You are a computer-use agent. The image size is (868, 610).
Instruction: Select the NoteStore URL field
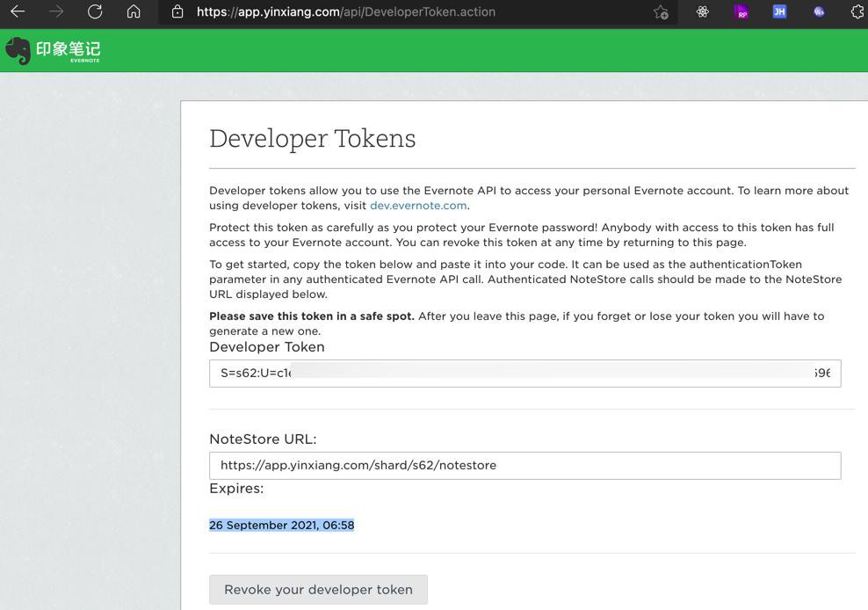[524, 465]
